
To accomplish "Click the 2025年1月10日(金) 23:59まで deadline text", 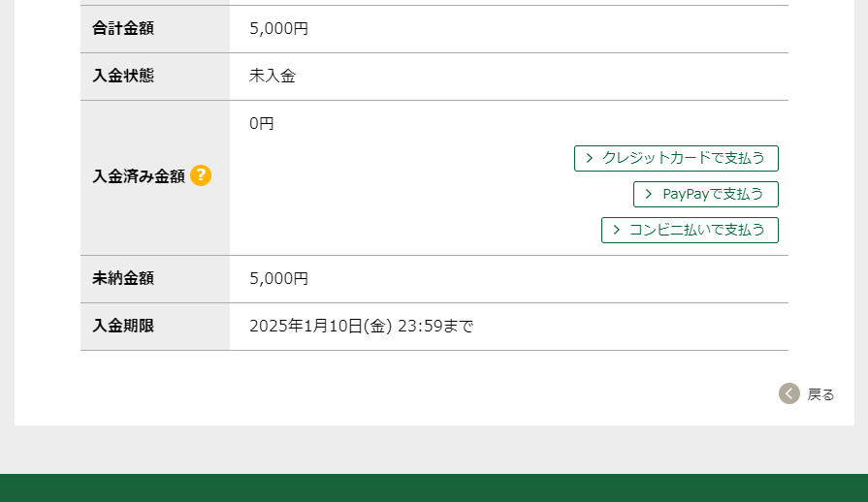I will (361, 327).
